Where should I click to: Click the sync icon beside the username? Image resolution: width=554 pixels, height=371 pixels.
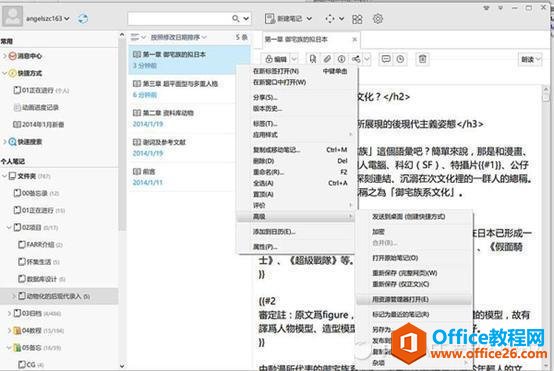click(83, 18)
